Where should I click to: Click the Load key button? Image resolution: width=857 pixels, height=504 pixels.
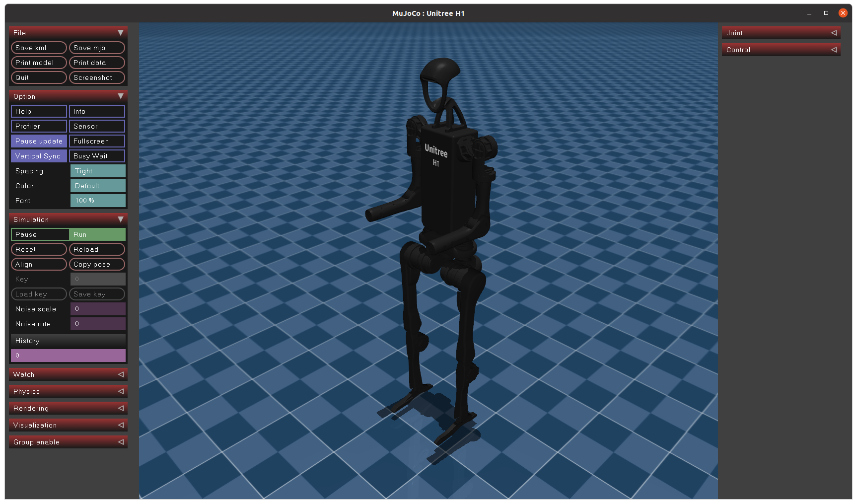point(39,294)
